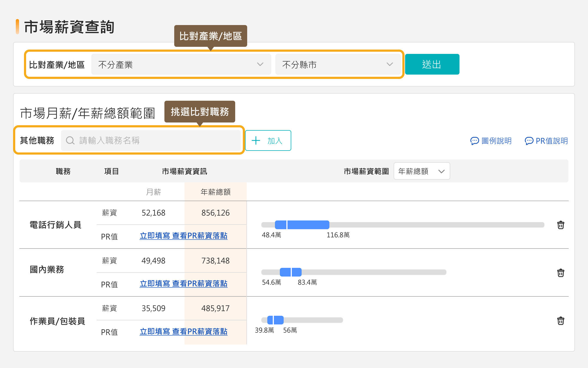Open PR salary link for 國內業務

(x=183, y=284)
